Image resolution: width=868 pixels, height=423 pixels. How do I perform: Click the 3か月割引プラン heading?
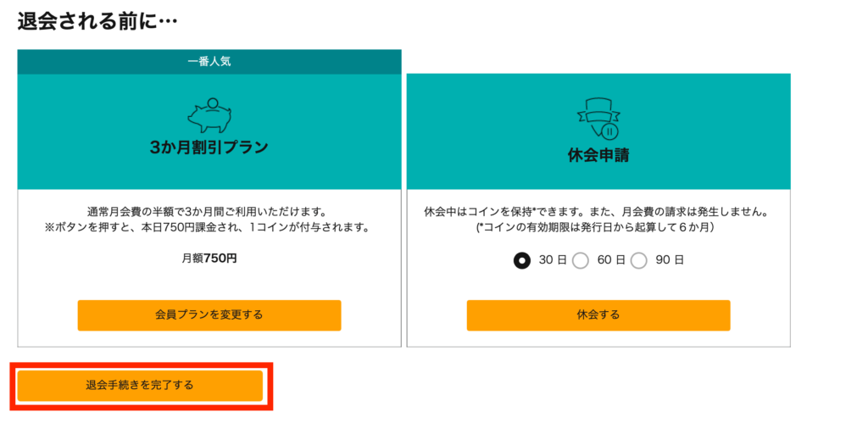(x=209, y=147)
